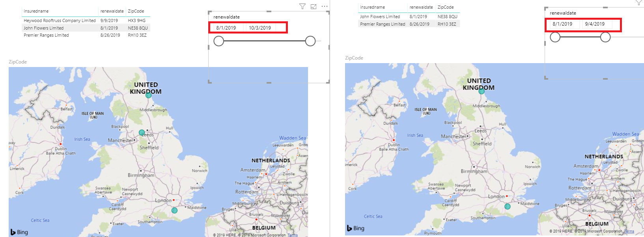Open Terms link on right map

[629, 231]
